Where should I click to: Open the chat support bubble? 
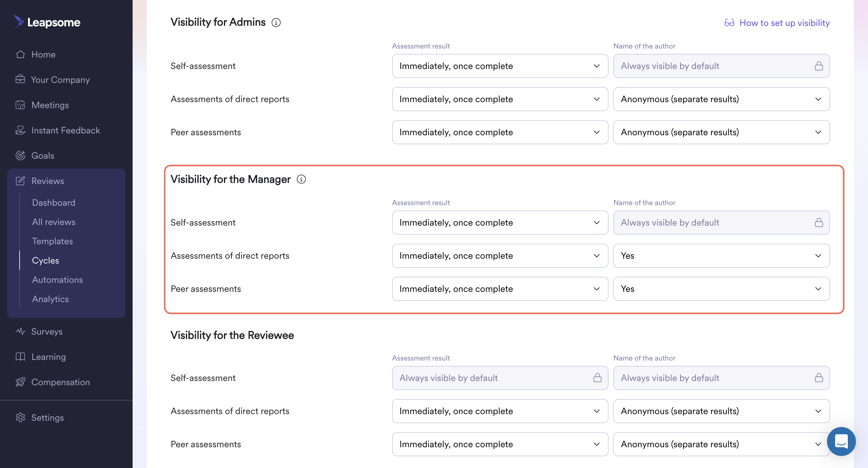tap(841, 441)
